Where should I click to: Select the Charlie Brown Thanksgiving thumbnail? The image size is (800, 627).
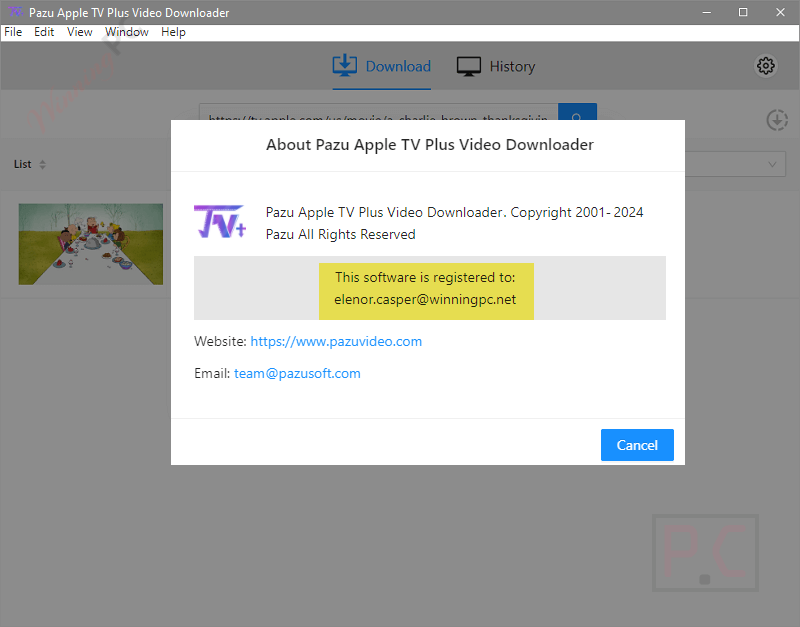pyautogui.click(x=91, y=244)
